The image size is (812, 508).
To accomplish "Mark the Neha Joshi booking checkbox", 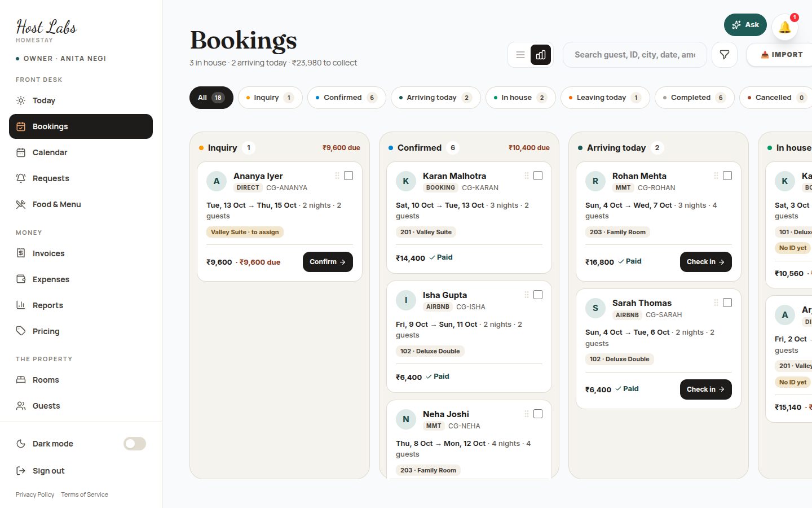I will pos(538,414).
